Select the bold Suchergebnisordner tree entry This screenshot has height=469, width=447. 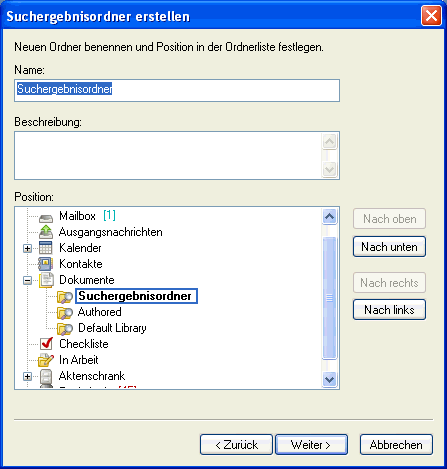[x=137, y=296]
